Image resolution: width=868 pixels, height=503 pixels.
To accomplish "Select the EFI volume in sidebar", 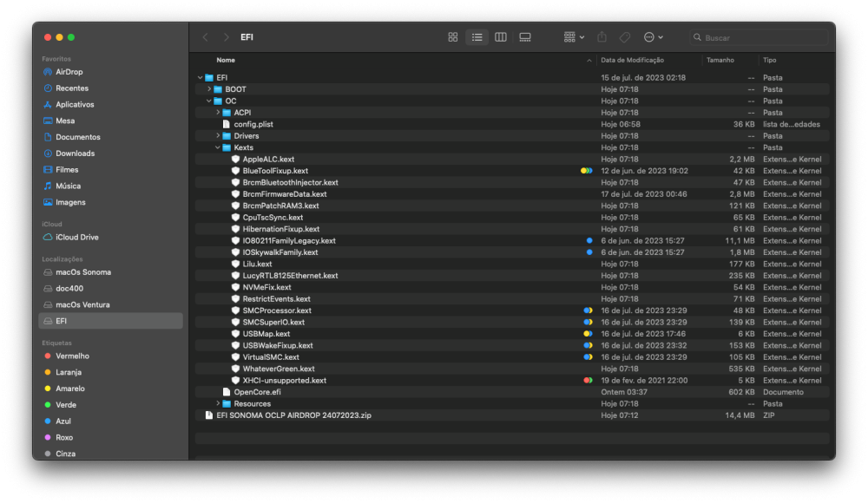I will pyautogui.click(x=111, y=321).
